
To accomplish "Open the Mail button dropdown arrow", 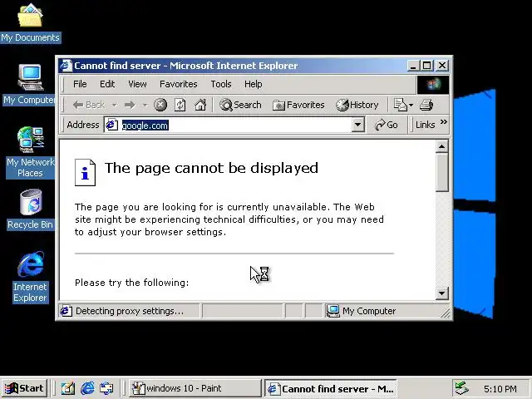I will pos(411,105).
